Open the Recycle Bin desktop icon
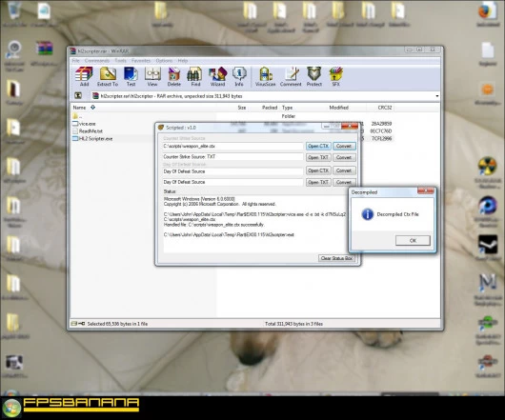This screenshot has height=420, width=505. pyautogui.click(x=13, y=13)
